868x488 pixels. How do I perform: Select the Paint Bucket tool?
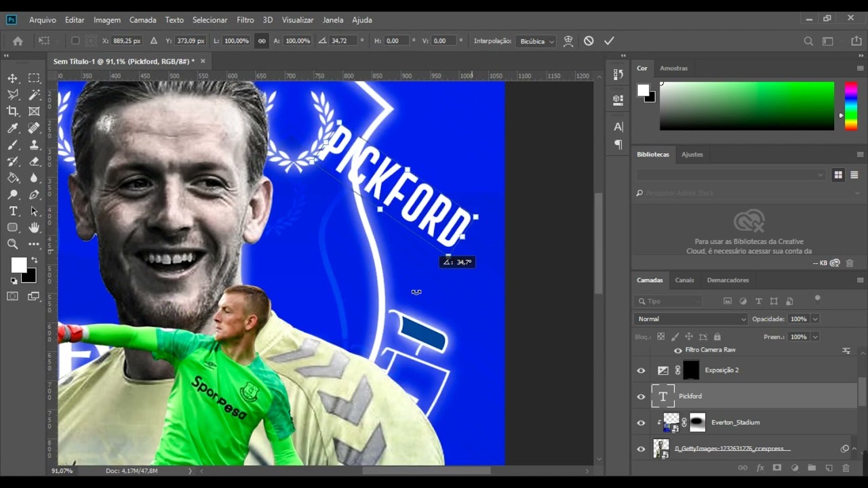click(x=13, y=178)
